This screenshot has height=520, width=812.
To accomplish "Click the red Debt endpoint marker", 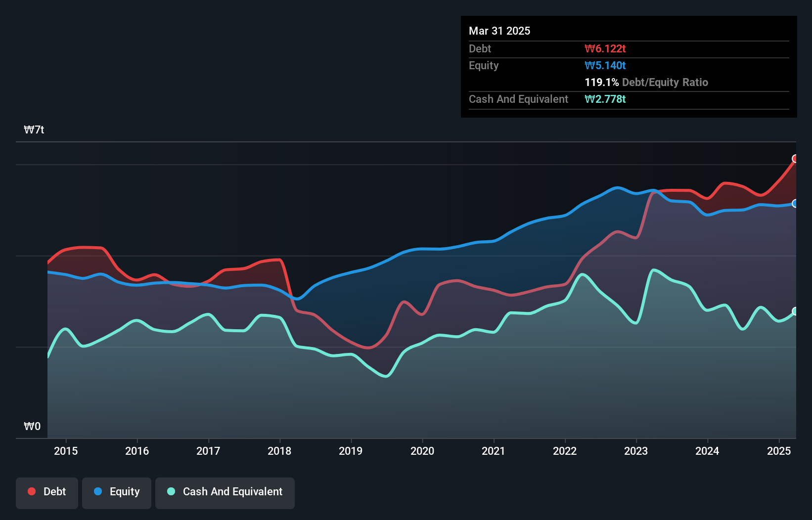I will (795, 159).
